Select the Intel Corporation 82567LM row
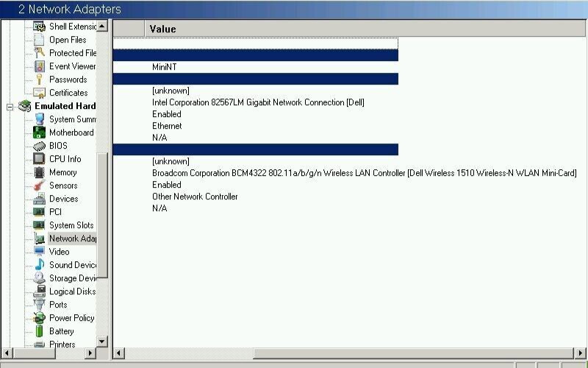The image size is (588, 368). (259, 102)
